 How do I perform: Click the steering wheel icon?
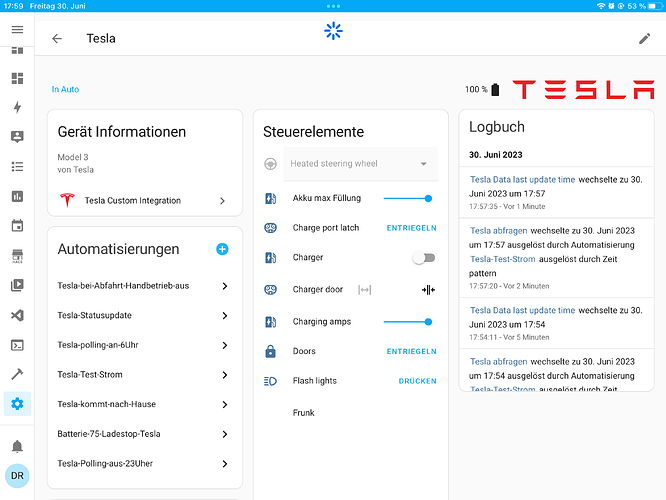click(x=271, y=164)
